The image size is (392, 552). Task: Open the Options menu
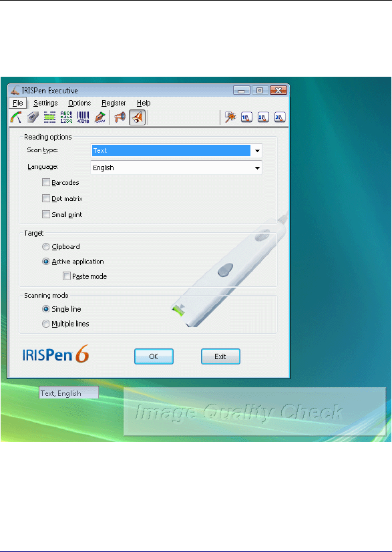point(79,103)
